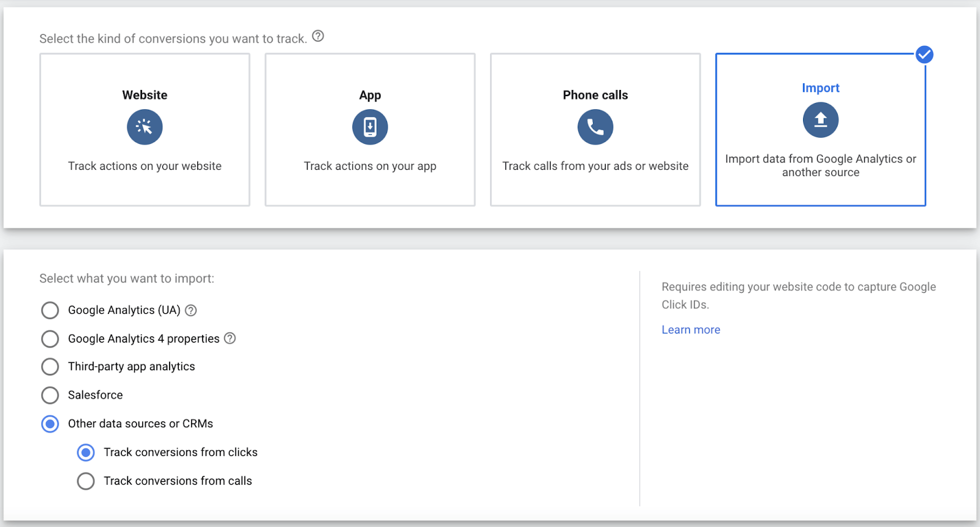Select Google Analytics (UA) radio button

50,310
